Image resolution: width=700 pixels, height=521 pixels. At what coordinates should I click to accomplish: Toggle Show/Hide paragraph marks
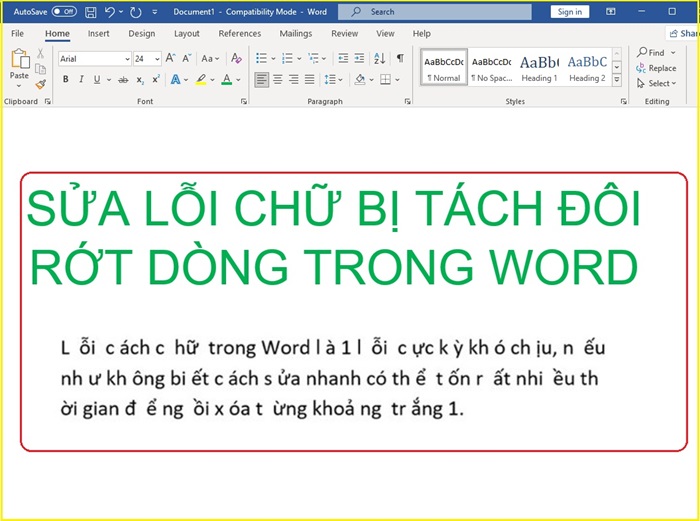[x=400, y=58]
